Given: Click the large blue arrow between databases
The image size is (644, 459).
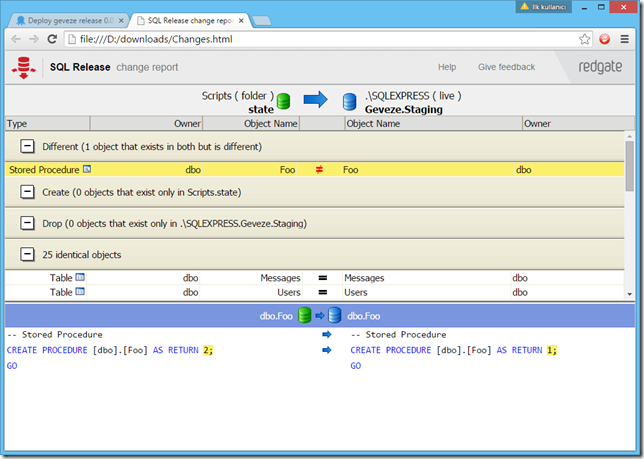Looking at the screenshot, I should pyautogui.click(x=315, y=99).
